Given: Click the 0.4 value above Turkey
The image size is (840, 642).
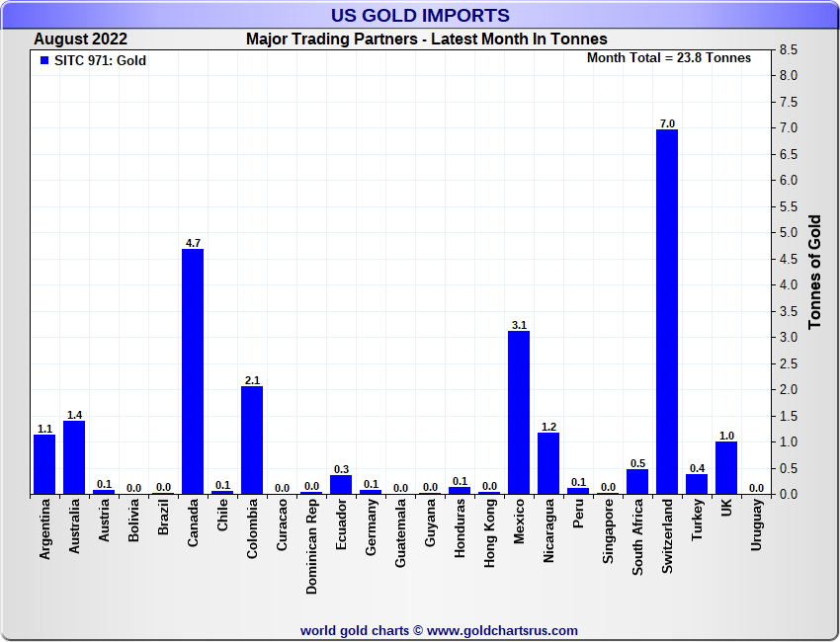Looking at the screenshot, I should [697, 468].
